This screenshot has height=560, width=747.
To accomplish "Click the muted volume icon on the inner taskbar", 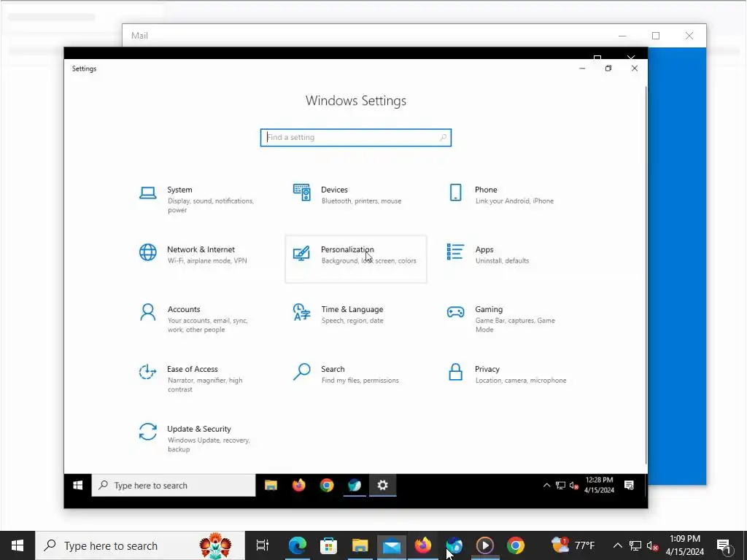I will [x=574, y=485].
